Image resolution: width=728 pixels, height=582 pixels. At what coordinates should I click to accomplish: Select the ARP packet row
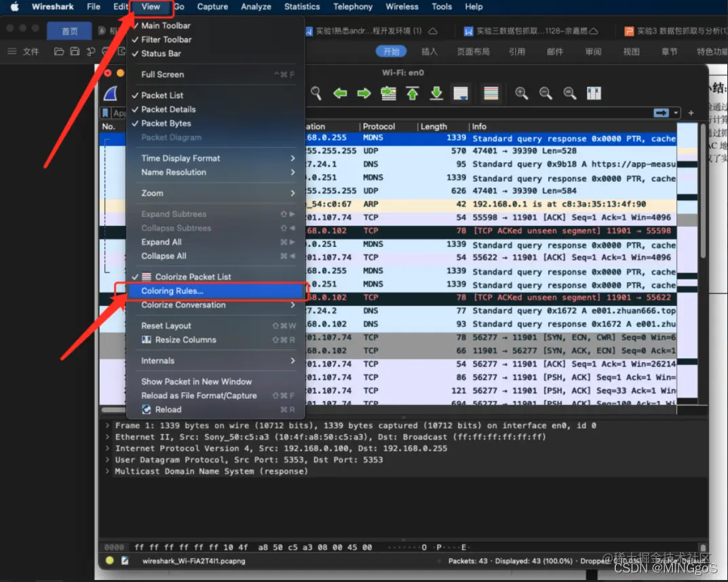coord(387,204)
